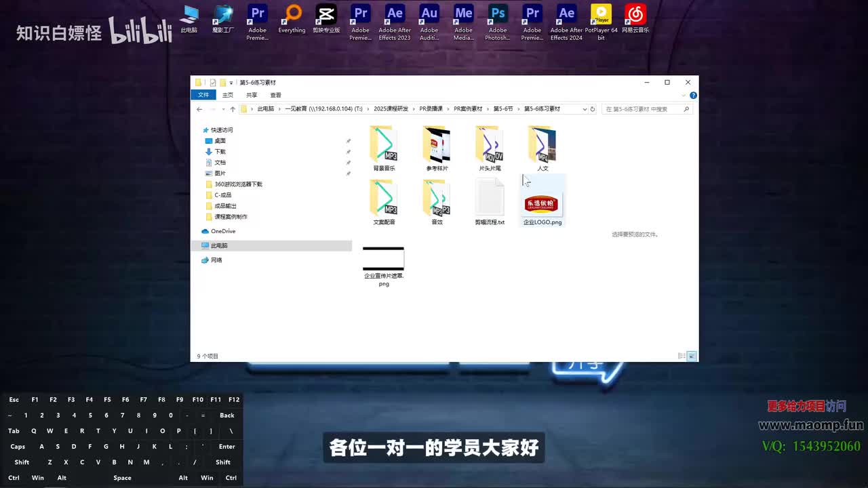The width and height of the screenshot is (868, 488).
Task: Open Explorer help question mark icon
Action: tap(693, 95)
